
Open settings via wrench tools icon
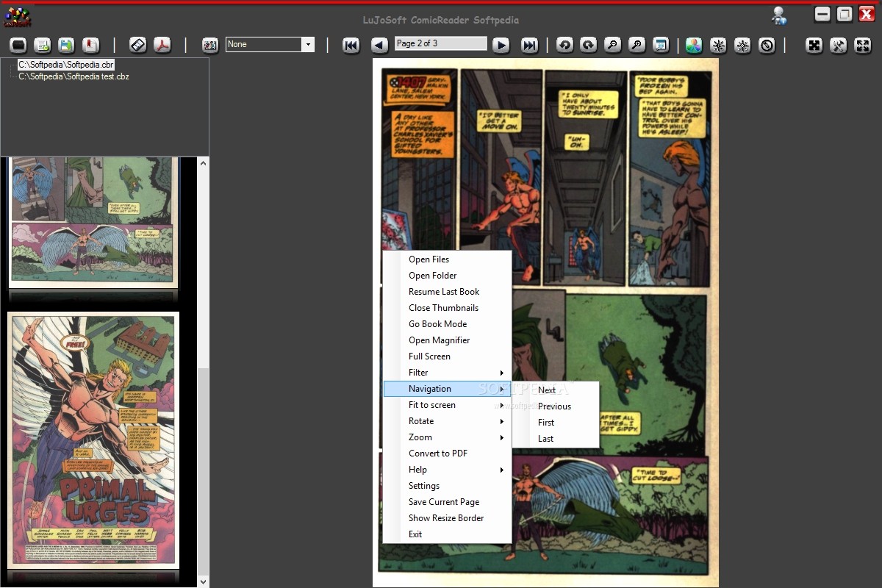click(x=839, y=46)
